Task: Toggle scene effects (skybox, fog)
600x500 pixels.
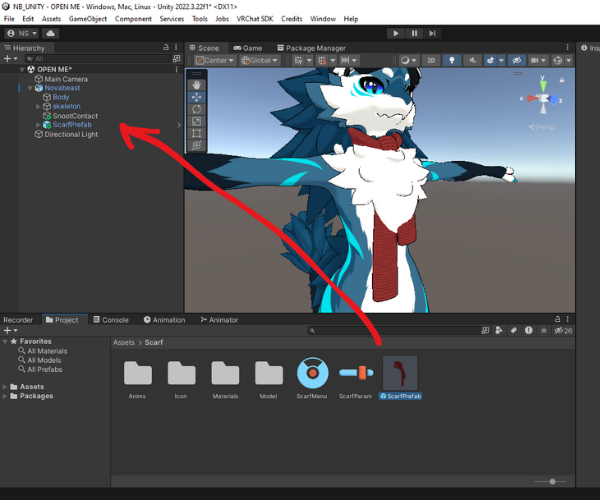Action: 490,60
